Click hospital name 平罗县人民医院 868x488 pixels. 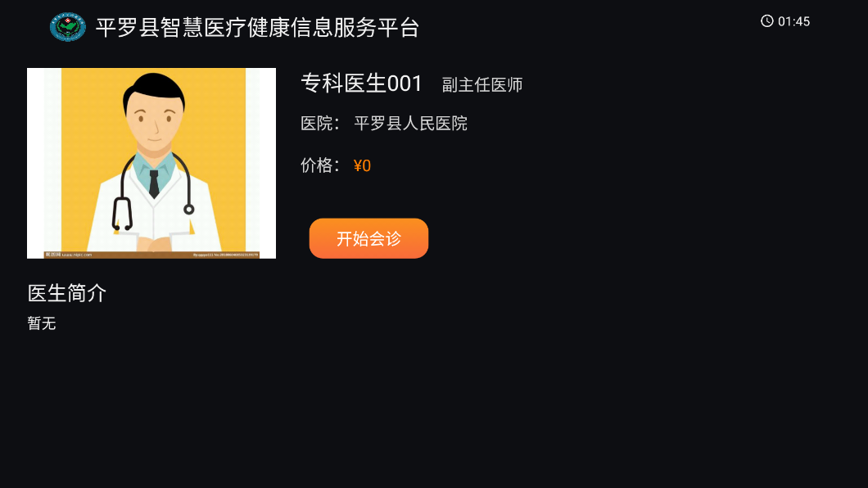point(411,123)
